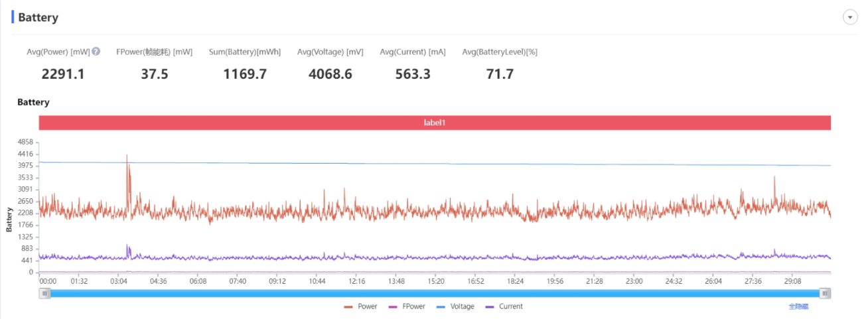This screenshot has height=319, width=868.
Task: Click the power peak near 28:30
Action: coord(774,178)
